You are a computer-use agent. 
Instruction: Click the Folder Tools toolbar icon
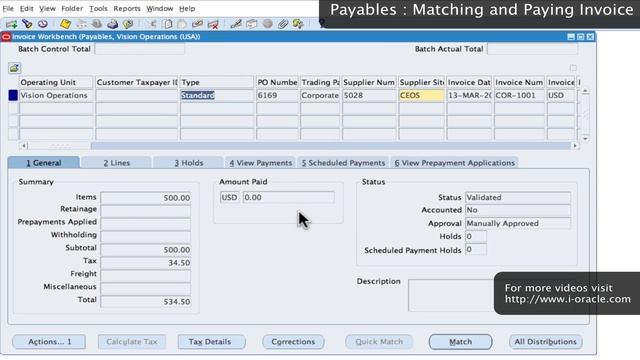298,24
